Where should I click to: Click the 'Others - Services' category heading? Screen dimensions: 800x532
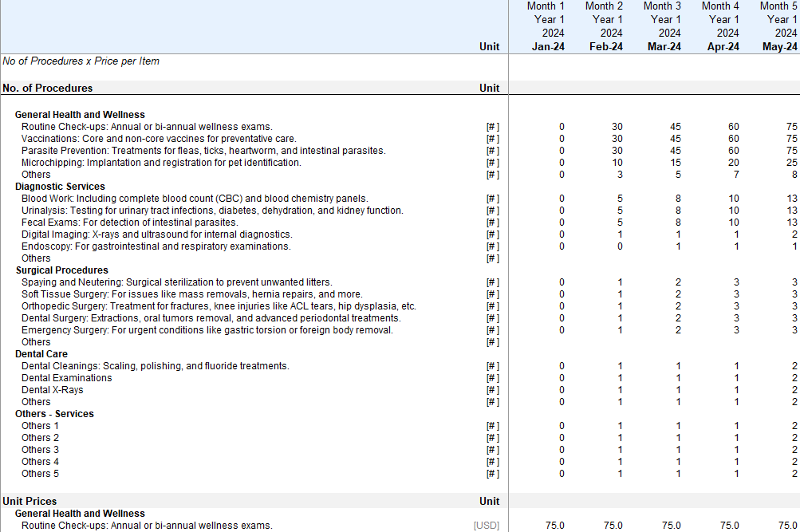pos(54,414)
